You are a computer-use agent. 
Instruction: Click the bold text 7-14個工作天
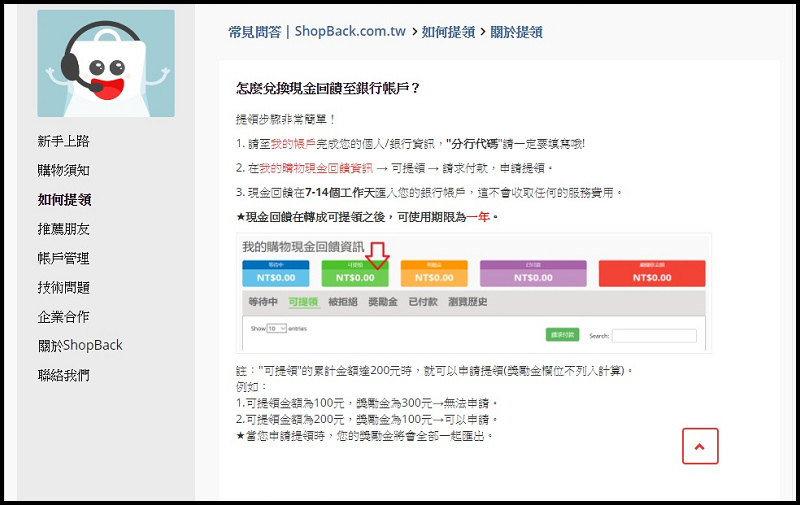click(339, 193)
